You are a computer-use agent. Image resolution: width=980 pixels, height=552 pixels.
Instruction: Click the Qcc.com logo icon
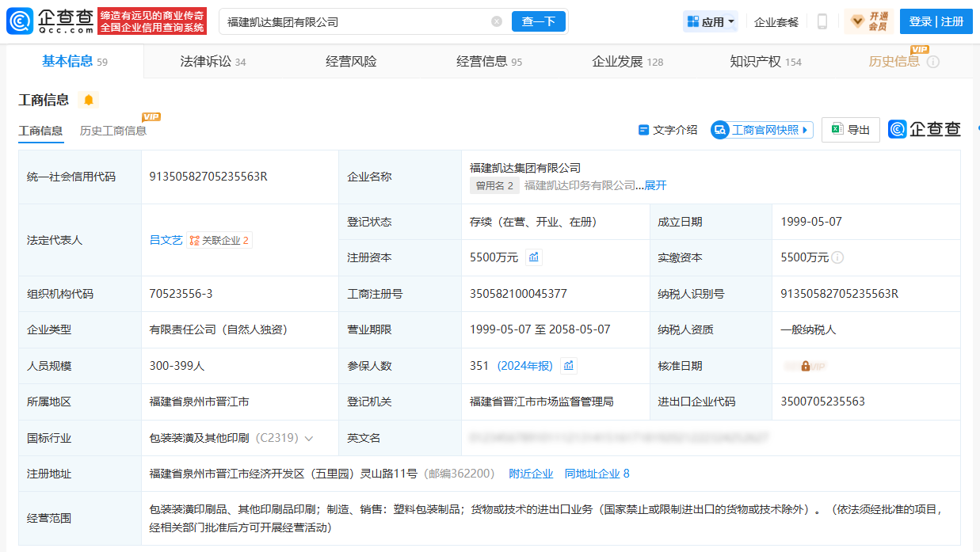19,21
